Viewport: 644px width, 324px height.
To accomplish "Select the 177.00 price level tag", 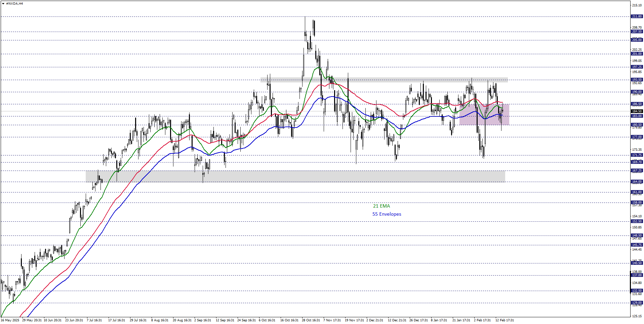I will [637, 137].
